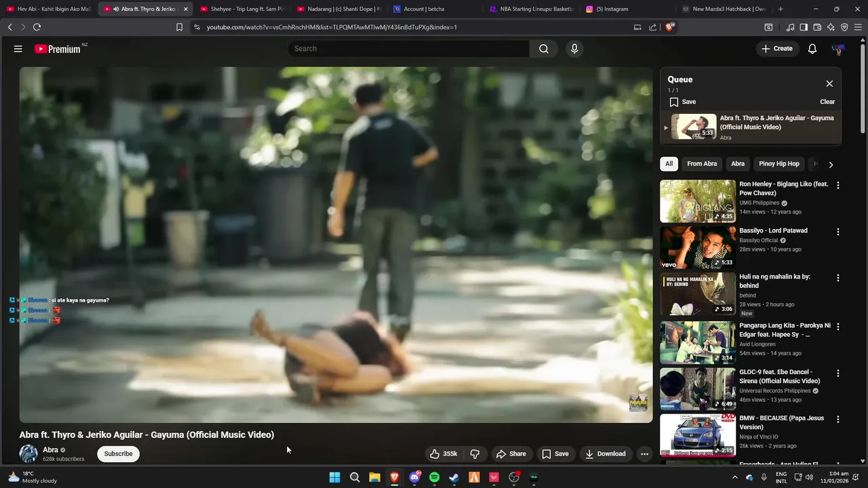Like the video with thumbs up
Screen dimensions: 868x488
point(443,454)
